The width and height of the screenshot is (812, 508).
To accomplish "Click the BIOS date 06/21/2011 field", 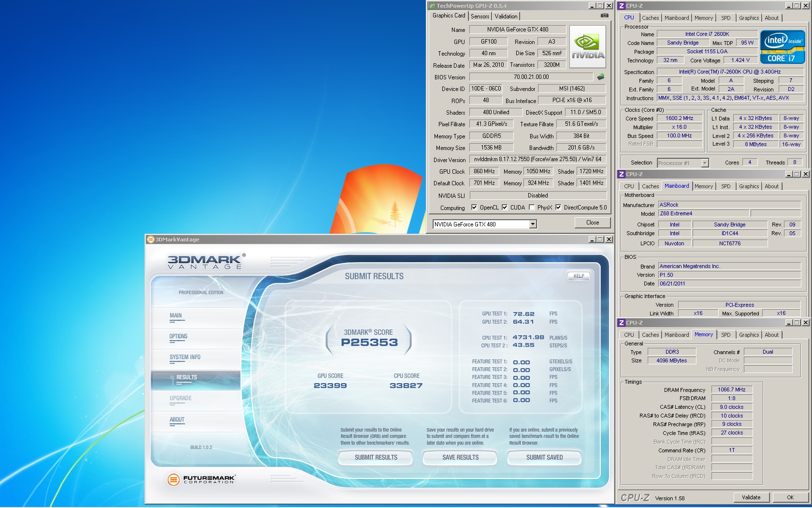I will click(729, 284).
